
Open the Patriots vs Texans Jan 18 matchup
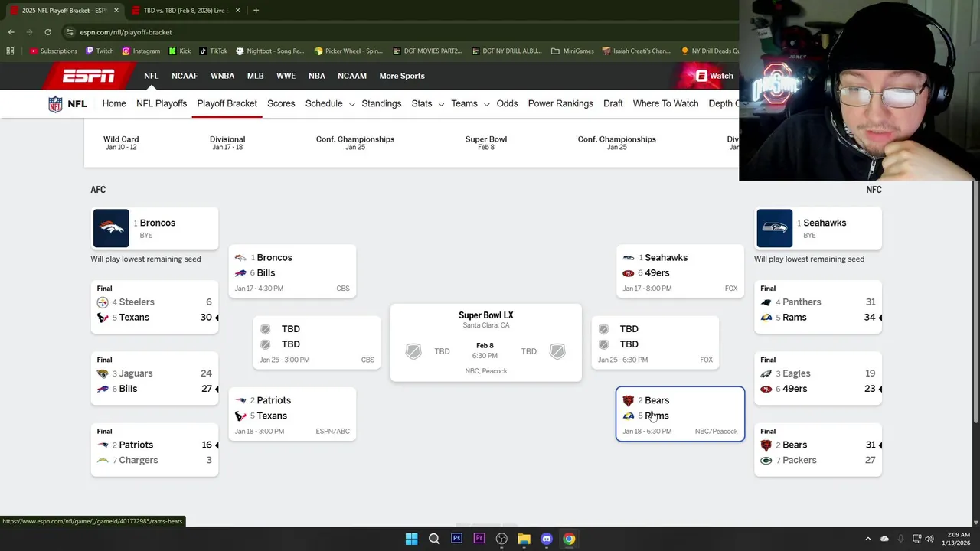[292, 414]
